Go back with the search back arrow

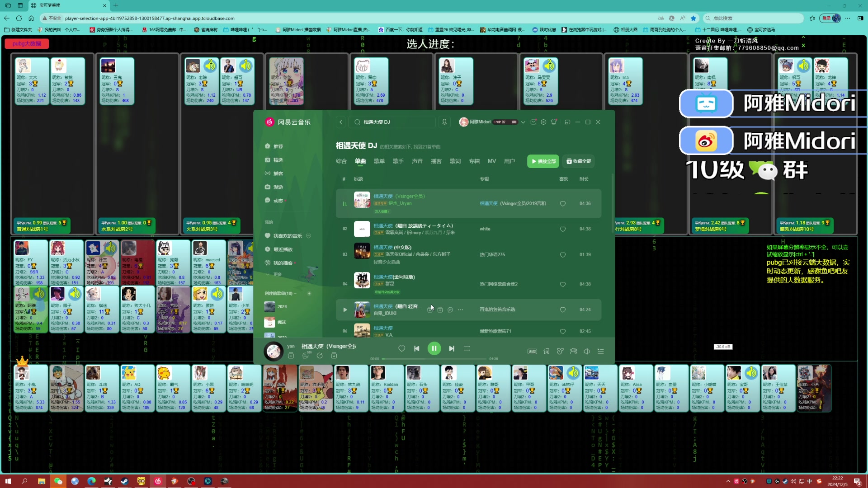[x=341, y=122]
